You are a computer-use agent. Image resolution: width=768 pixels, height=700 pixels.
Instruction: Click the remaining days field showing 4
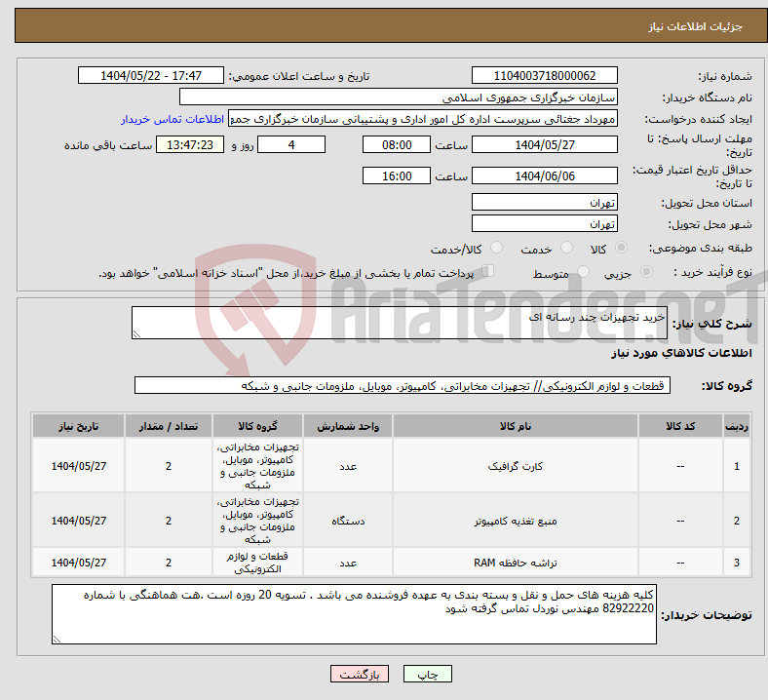291,144
